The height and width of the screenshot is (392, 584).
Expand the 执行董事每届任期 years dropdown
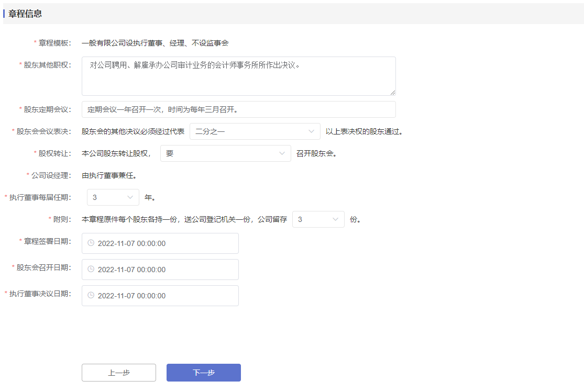[113, 197]
